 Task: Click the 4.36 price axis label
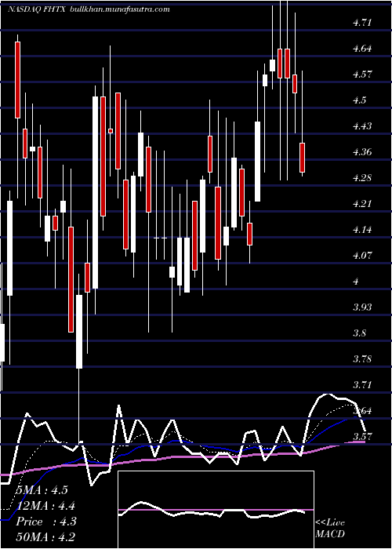tap(362, 152)
